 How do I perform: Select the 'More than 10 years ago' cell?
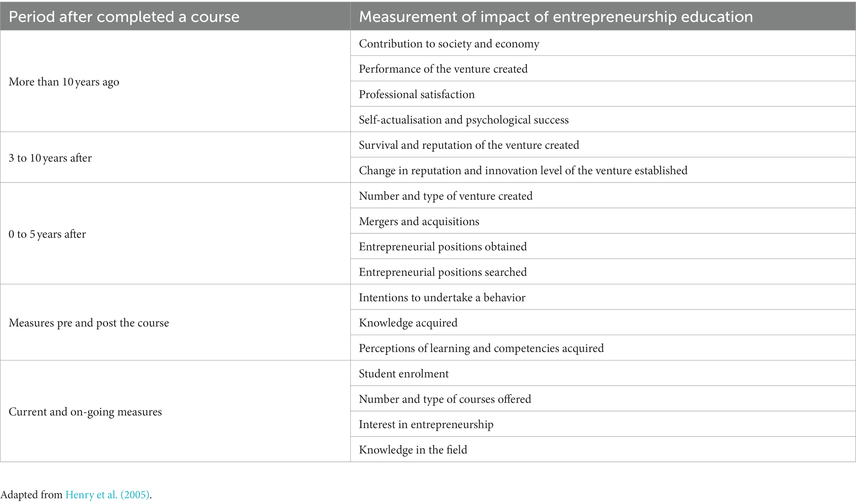pos(175,81)
